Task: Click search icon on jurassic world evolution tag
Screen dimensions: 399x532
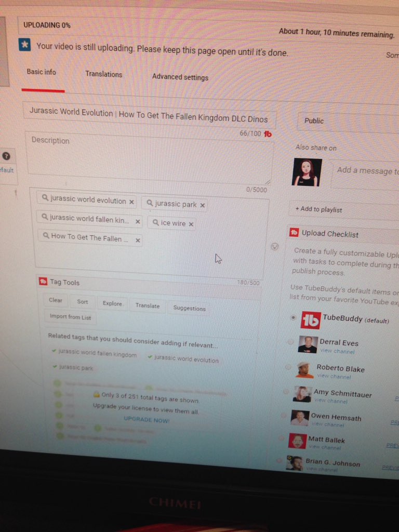Action: pos(45,197)
